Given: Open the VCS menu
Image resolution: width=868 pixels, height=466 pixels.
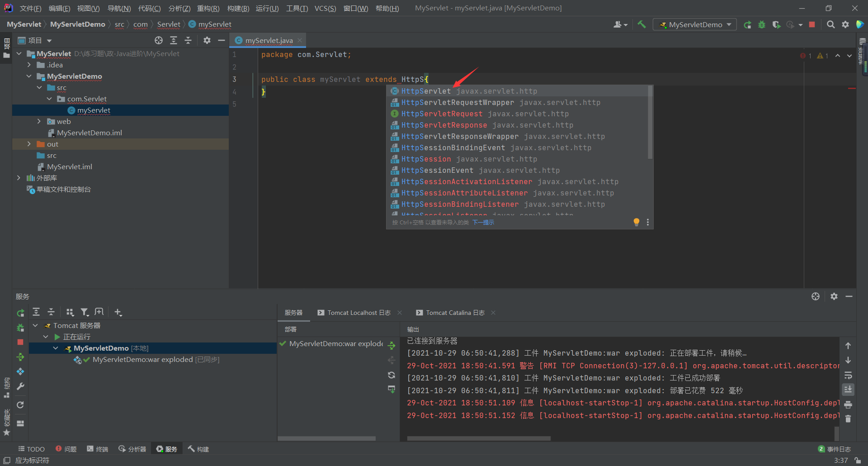Looking at the screenshot, I should point(325,8).
